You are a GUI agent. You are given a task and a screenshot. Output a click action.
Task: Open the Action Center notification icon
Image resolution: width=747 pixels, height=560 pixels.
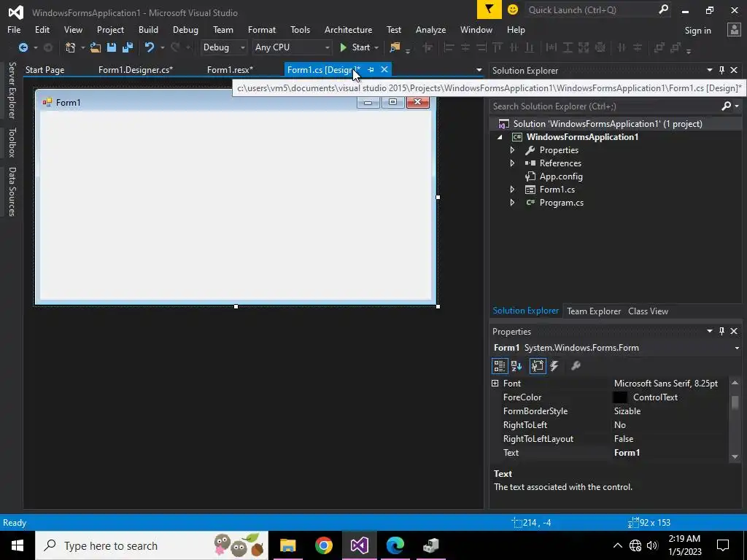click(x=723, y=545)
